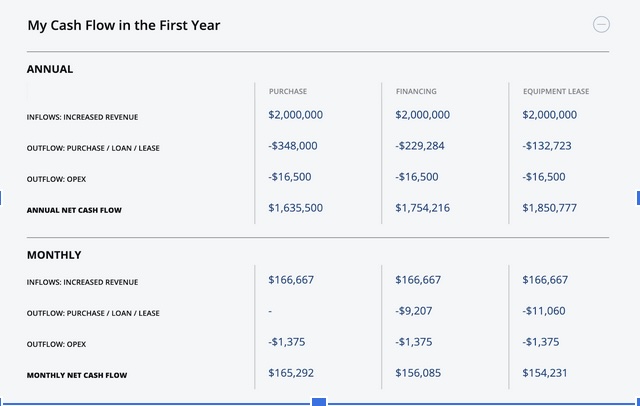
Task: Click the ANNUAL section heading
Action: click(50, 70)
